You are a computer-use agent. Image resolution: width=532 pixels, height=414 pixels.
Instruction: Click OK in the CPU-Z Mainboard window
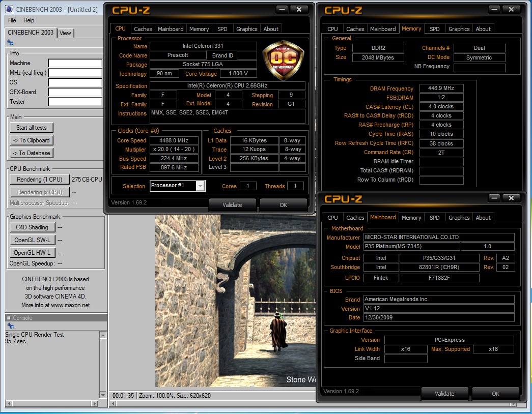[495, 393]
